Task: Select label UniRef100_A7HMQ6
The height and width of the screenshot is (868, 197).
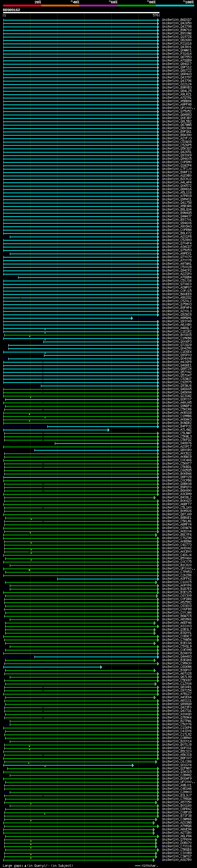Action: (177, 826)
